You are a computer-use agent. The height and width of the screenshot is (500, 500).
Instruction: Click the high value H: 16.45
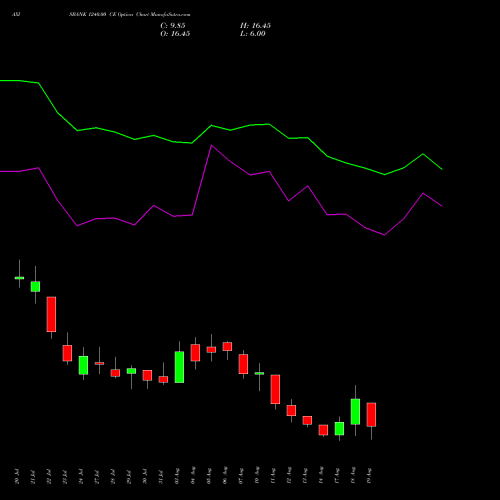click(x=255, y=26)
